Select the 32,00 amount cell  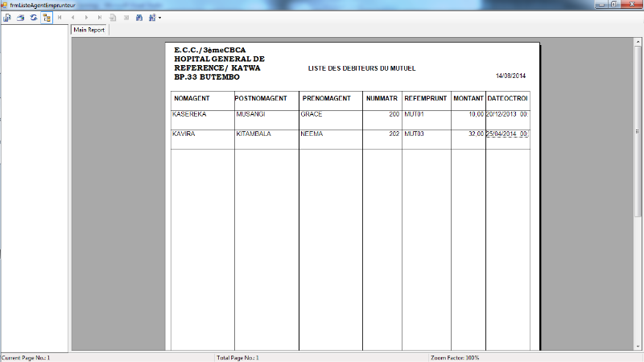[x=477, y=134]
